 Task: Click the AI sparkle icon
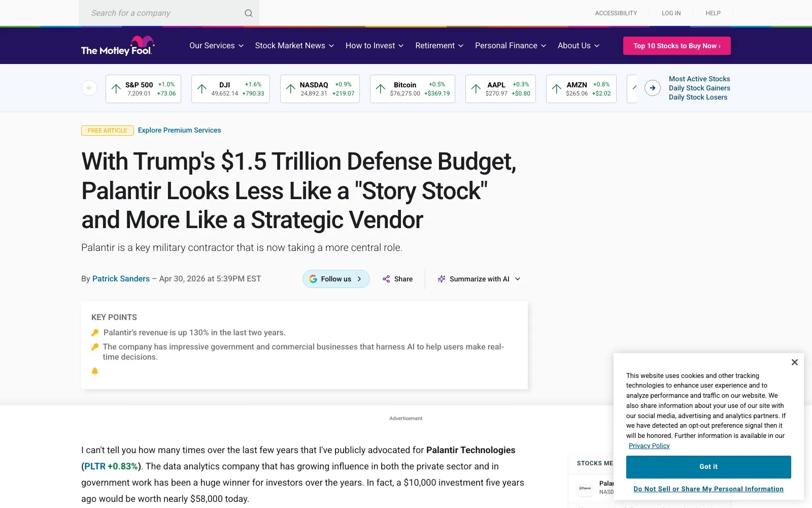442,279
